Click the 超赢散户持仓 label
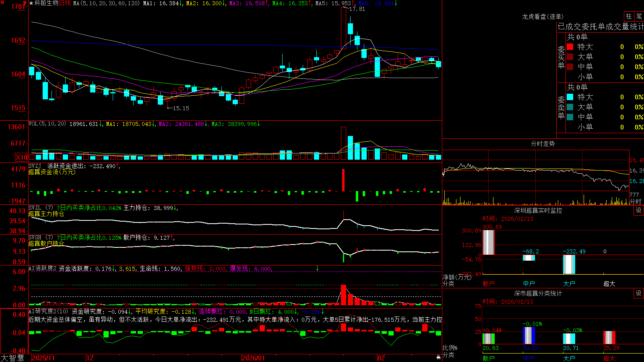Viewport: 644px width, 362px height. click(x=46, y=243)
